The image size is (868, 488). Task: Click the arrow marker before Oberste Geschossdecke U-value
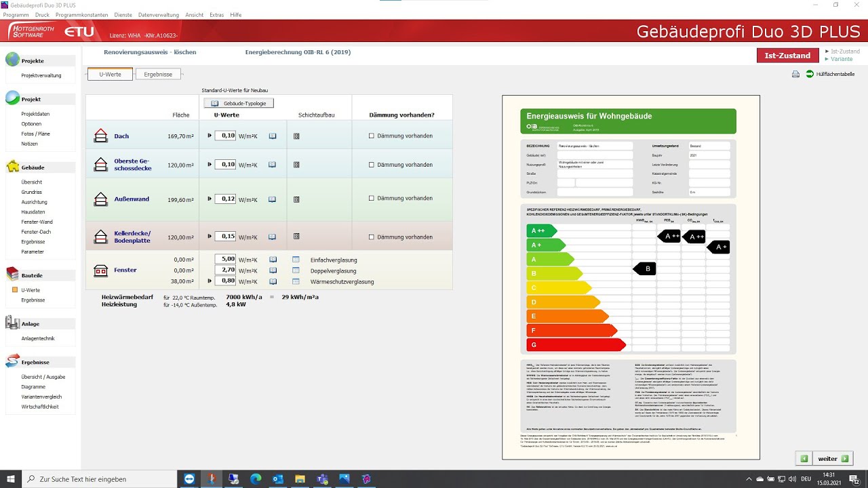210,164
